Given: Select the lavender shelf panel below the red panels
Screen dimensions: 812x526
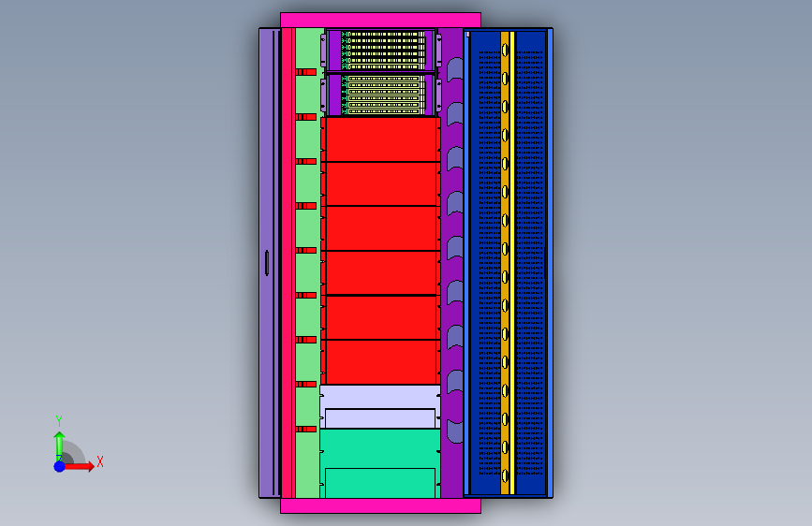Looking at the screenshot, I should click(380, 406).
